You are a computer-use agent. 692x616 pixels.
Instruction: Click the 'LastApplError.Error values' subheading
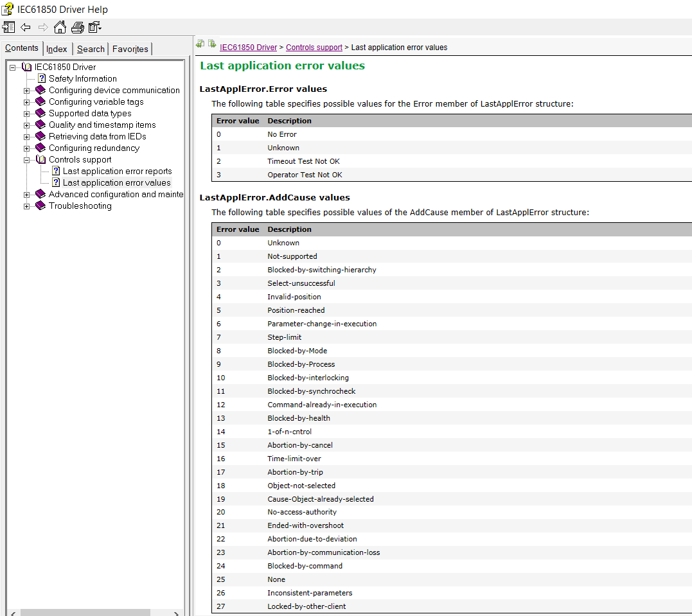pos(263,89)
